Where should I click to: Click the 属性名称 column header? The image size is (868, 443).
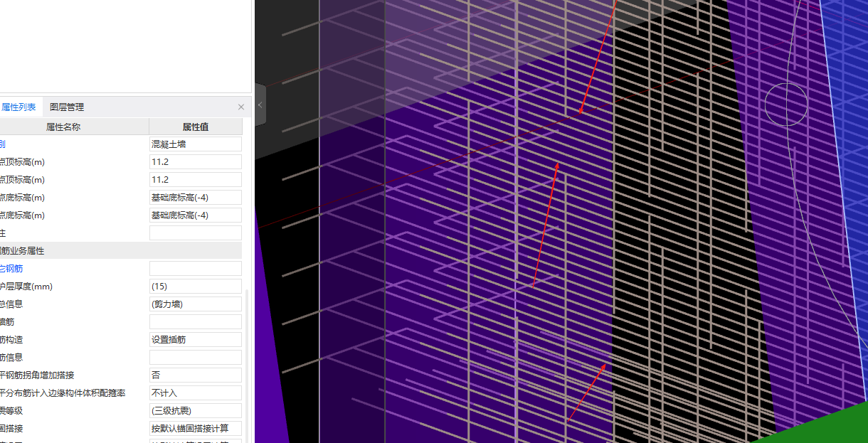tap(74, 127)
